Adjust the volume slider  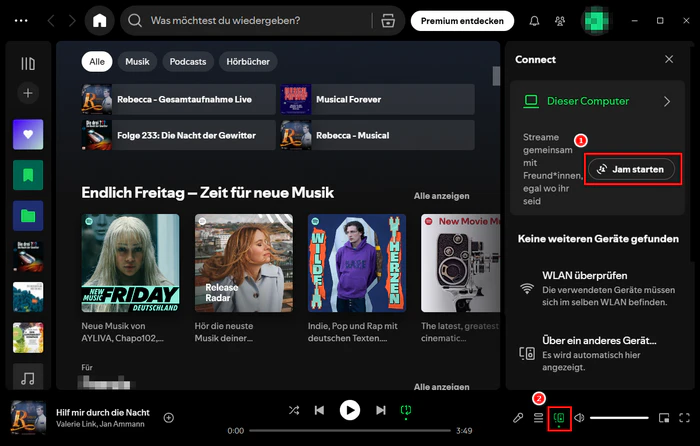619,418
